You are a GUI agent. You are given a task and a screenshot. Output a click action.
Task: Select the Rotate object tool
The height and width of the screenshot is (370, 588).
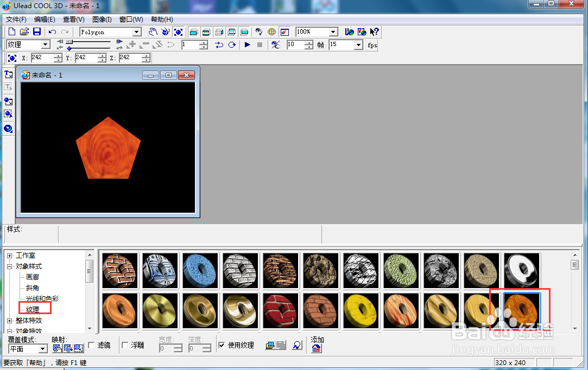[166, 32]
